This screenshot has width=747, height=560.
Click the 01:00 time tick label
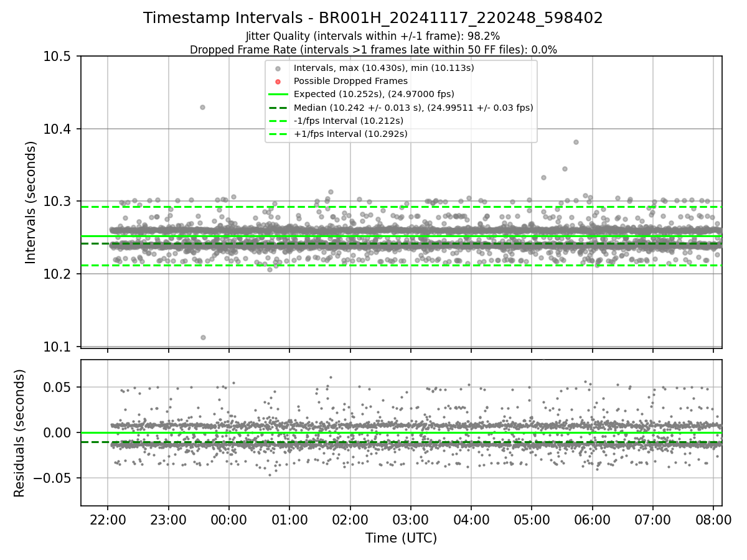[x=289, y=519]
